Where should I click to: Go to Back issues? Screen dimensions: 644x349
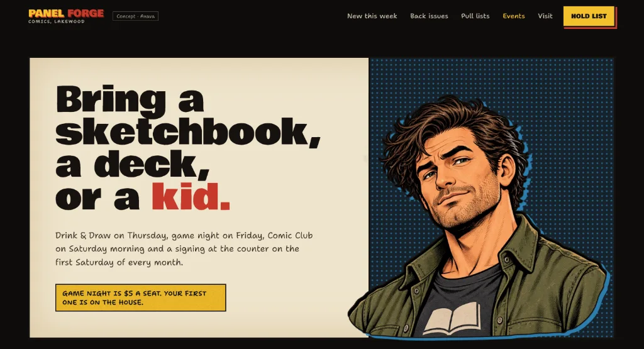pyautogui.click(x=429, y=16)
